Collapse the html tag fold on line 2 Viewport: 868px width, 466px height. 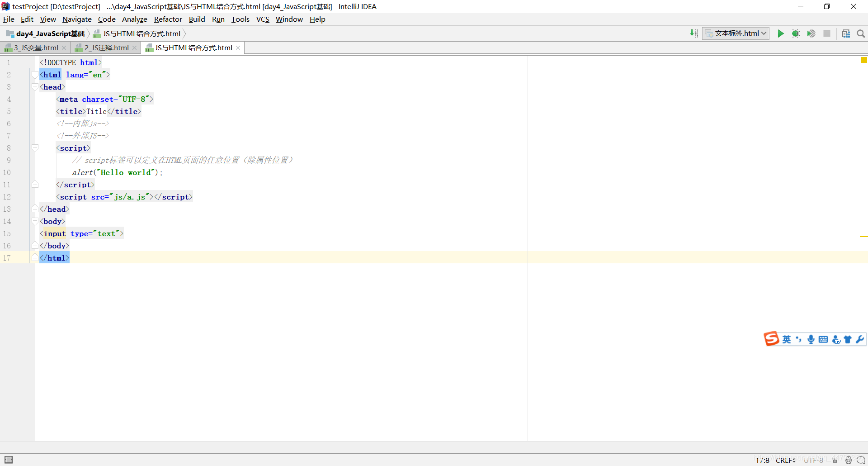[35, 75]
